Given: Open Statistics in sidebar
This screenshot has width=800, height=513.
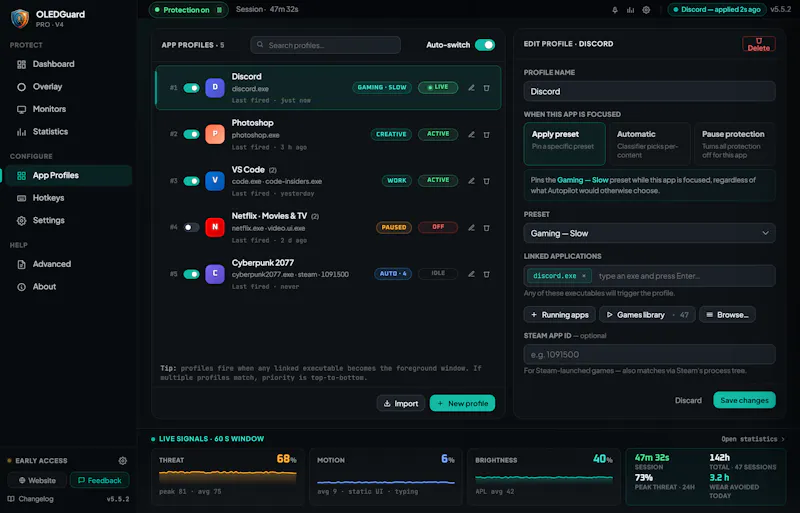Looking at the screenshot, I should pyautogui.click(x=68, y=132).
